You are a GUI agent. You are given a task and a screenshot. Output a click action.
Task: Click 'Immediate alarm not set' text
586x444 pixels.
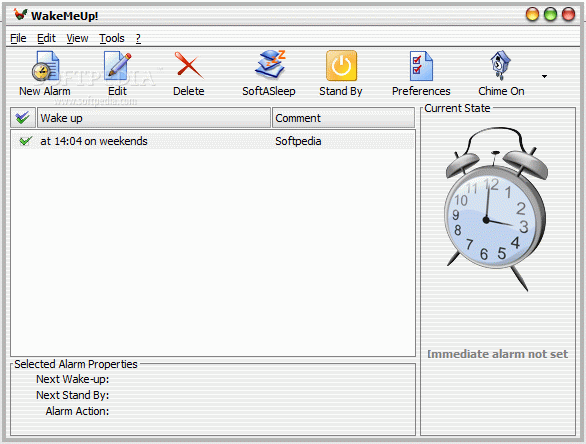497,354
